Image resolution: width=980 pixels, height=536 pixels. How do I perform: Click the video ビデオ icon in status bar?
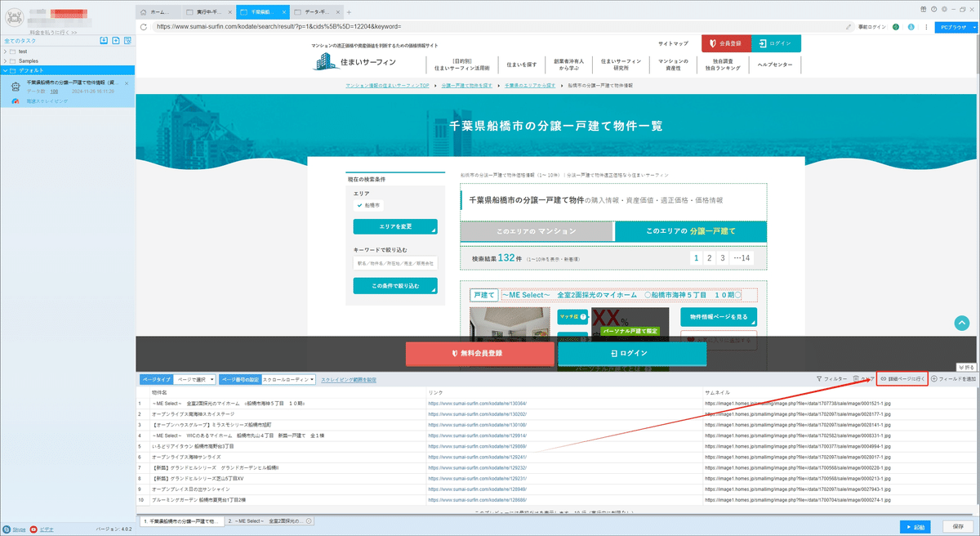pos(33,529)
